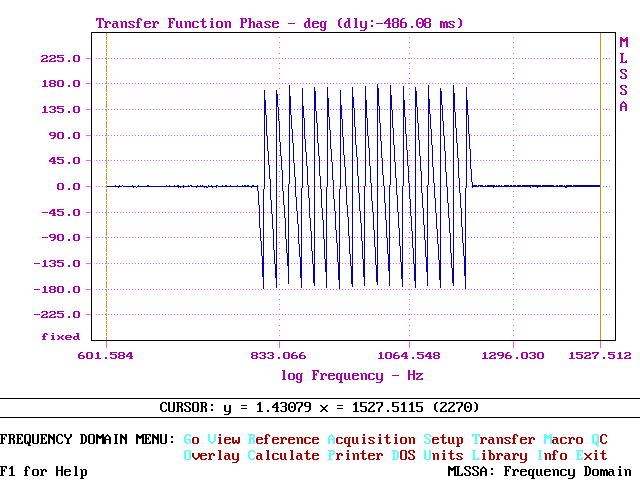Click the 601.584 frequency axis value
Viewport: 640px width, 480px height.
click(106, 356)
